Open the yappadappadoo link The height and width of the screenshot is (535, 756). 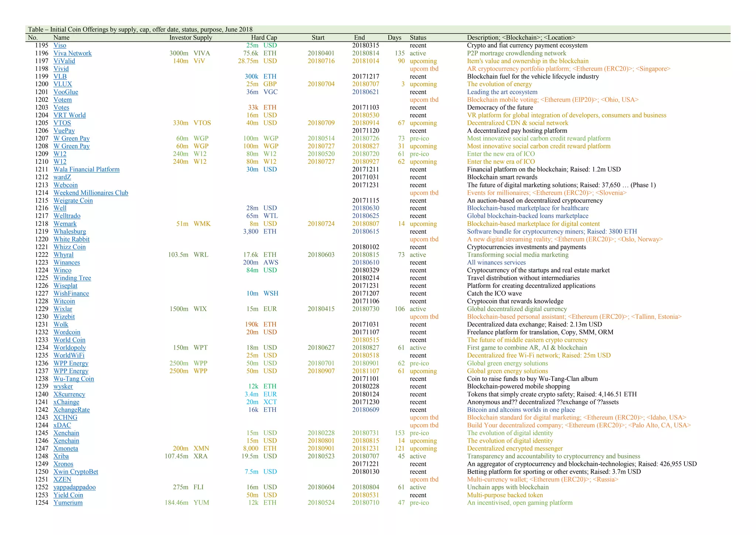coord(74,487)
